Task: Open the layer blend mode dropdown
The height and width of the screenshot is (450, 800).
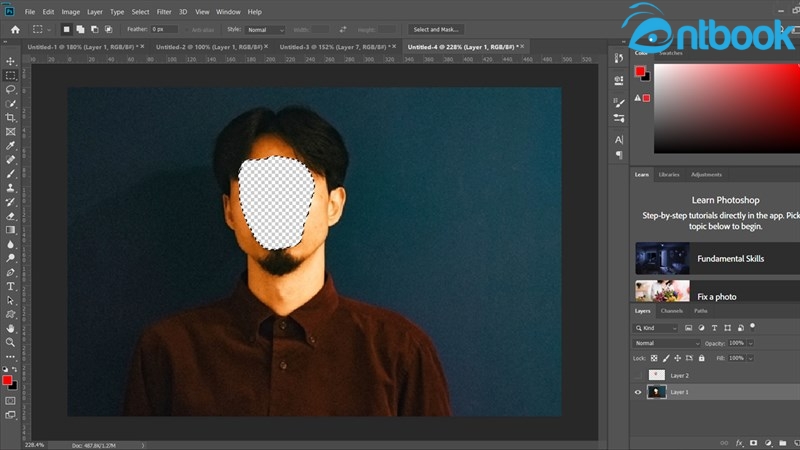Action: pyautogui.click(x=667, y=343)
